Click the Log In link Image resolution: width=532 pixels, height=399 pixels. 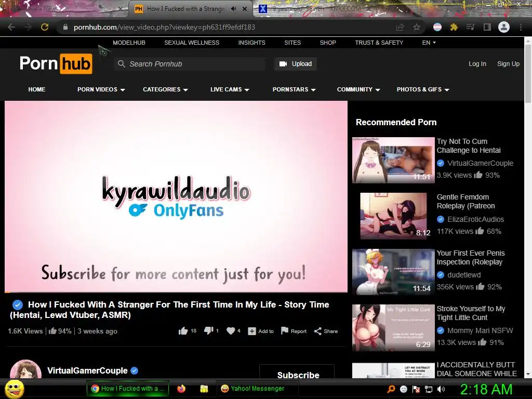[477, 64]
